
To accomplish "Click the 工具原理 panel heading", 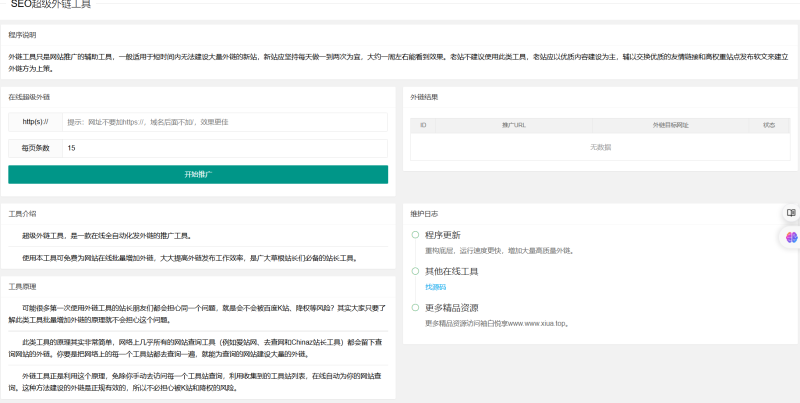I will click(x=22, y=287).
